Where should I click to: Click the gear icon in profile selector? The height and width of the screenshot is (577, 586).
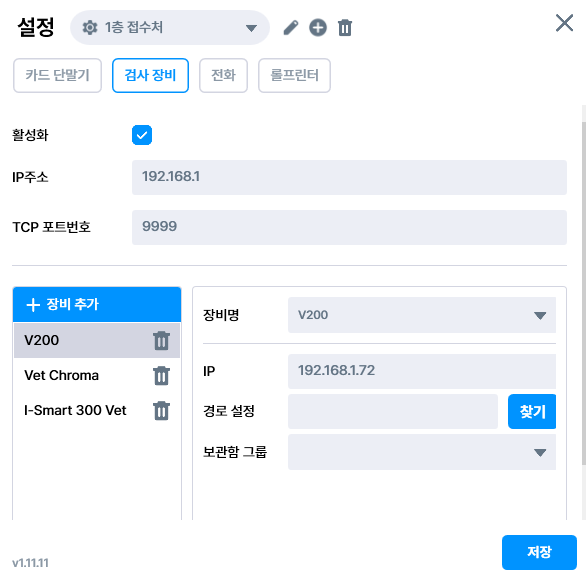coord(90,28)
